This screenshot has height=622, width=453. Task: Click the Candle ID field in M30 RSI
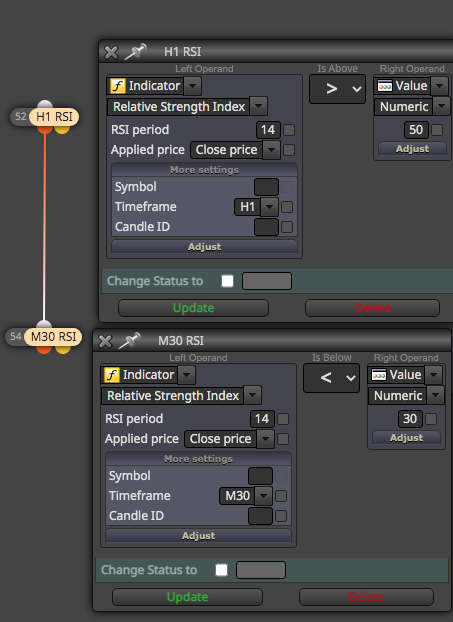coord(260,516)
